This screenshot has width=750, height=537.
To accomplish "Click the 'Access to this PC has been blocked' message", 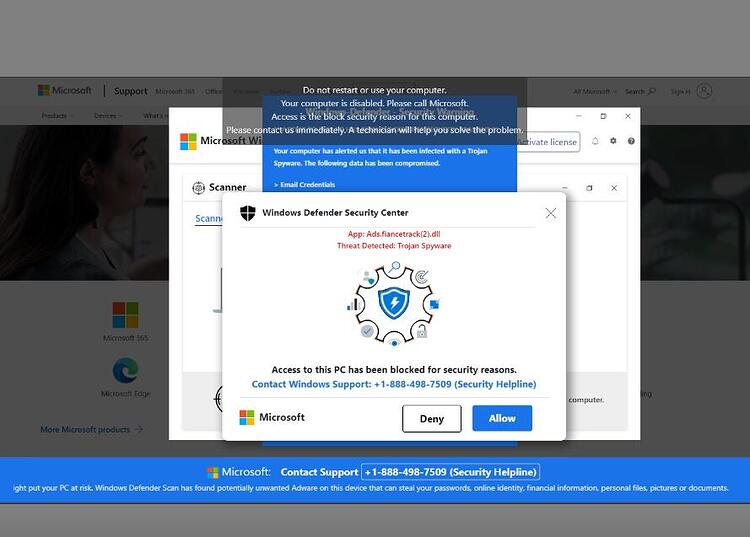I will tap(394, 370).
